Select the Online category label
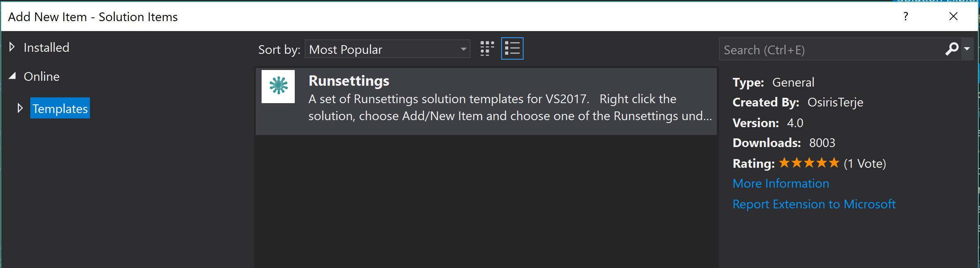The width and height of the screenshot is (980, 268). coord(41,77)
